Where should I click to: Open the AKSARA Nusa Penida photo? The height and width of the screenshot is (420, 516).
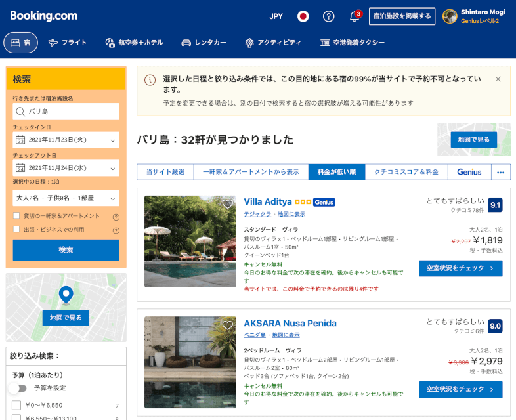pos(190,362)
